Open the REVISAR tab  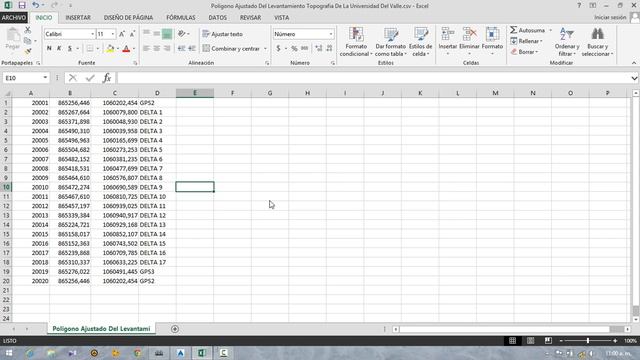click(x=250, y=18)
